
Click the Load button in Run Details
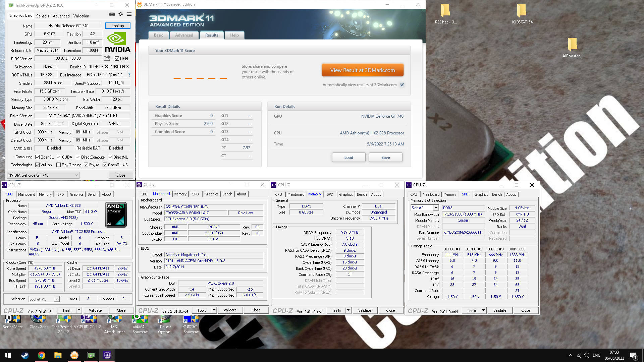tap(349, 158)
